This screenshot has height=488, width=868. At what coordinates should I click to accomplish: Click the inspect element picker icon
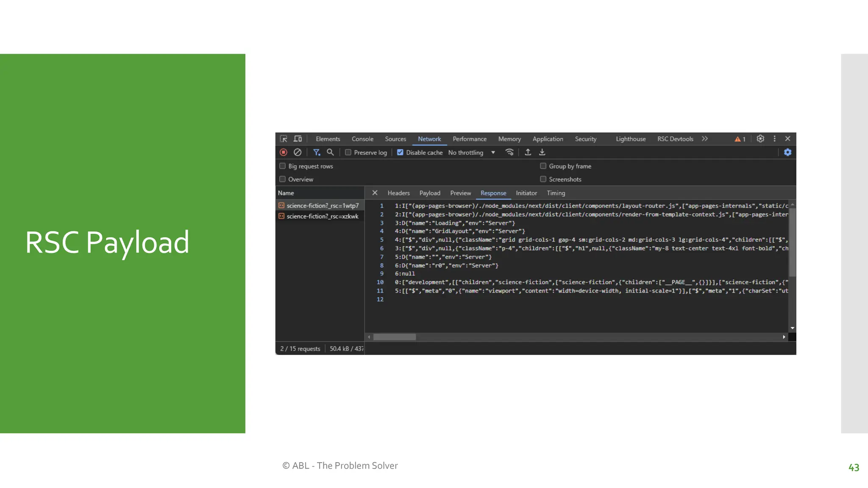pos(284,139)
